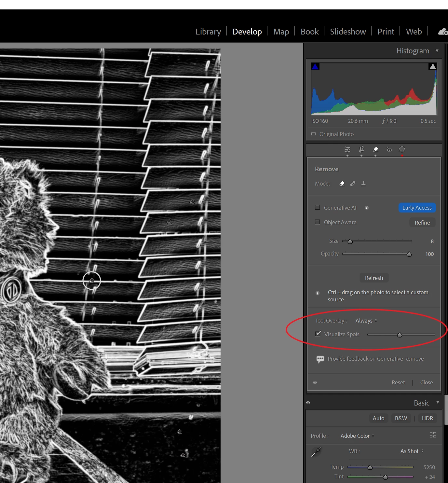Image resolution: width=448 pixels, height=483 pixels.
Task: Toggle the Basic panel eye visibility switch
Action: (308, 403)
